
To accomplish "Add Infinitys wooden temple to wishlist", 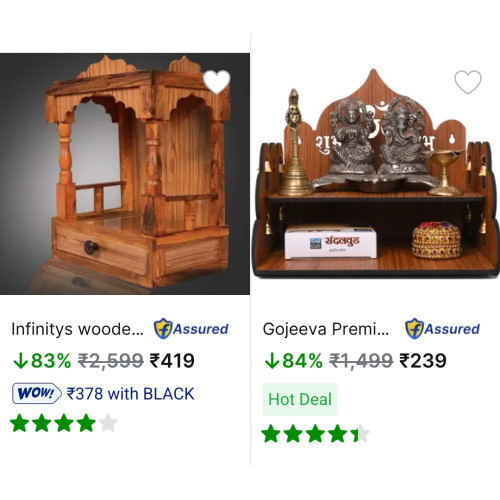I will [x=217, y=82].
